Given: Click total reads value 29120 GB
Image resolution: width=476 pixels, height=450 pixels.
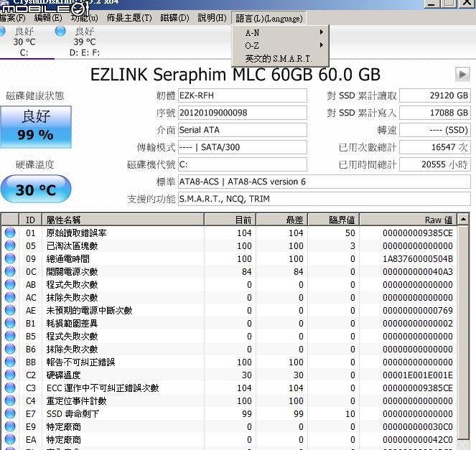Looking at the screenshot, I should pos(435,95).
